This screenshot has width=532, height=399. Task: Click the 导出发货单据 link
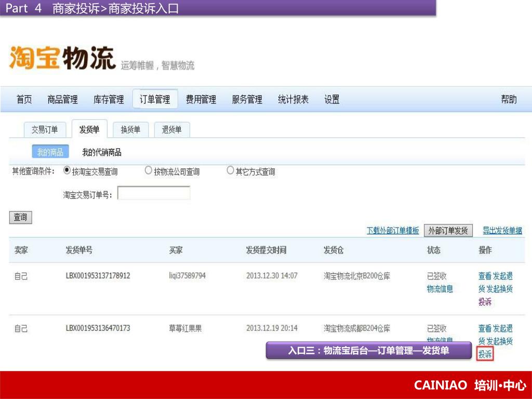(x=502, y=231)
